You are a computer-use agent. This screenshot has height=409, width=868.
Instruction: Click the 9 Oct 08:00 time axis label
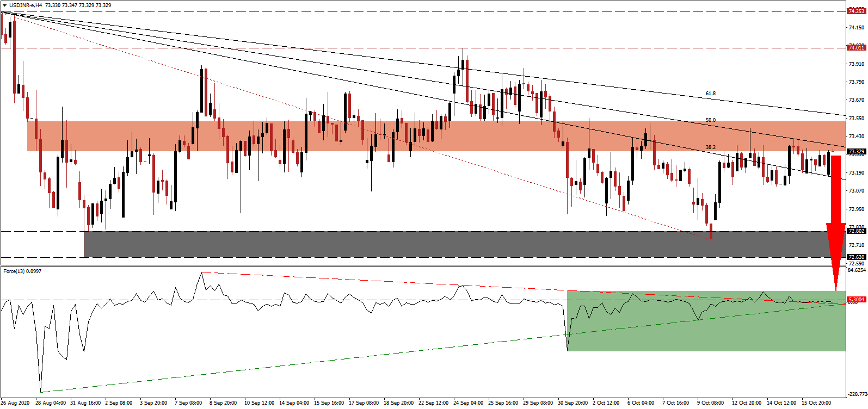coord(711,403)
